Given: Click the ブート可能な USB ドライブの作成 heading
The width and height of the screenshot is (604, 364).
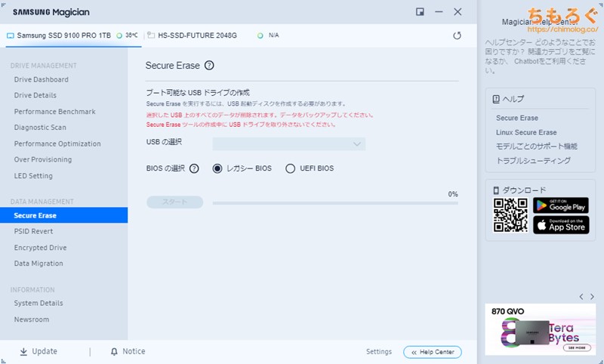Looking at the screenshot, I should coord(198,93).
